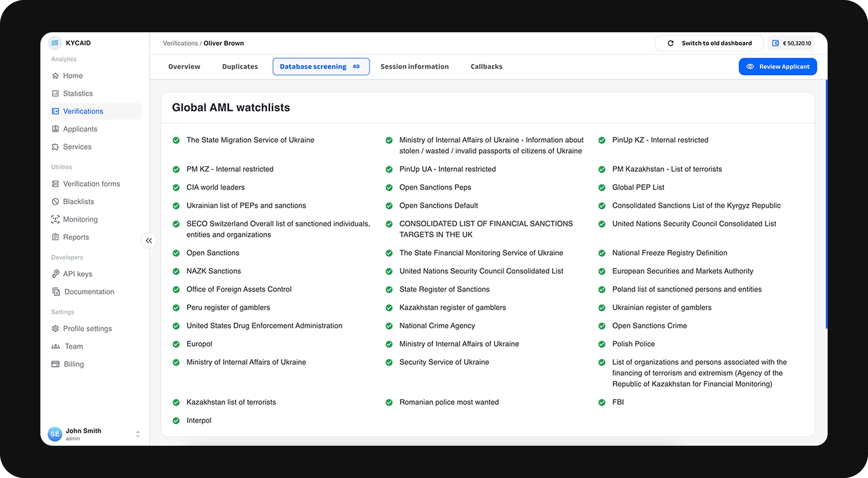Click the Verifications breadcrumb link
This screenshot has height=478, width=868.
tap(180, 43)
